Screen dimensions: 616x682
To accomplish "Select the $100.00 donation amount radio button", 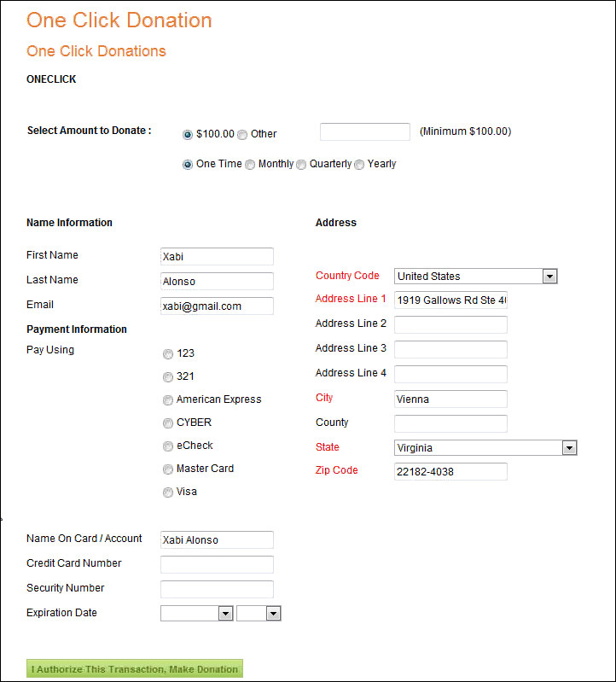I will click(x=188, y=134).
